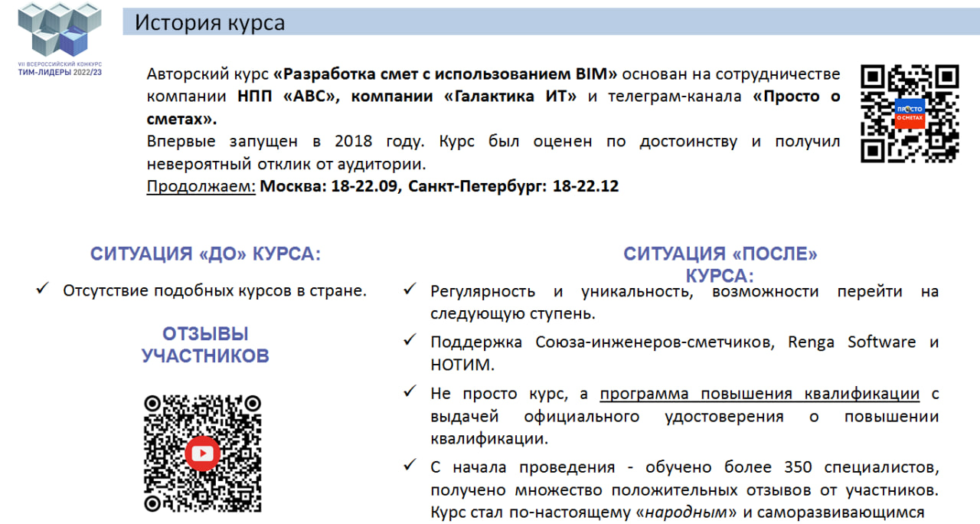Image resolution: width=980 pixels, height=524 pixels.
Task: Click checkmark next to «Регулярность и уникальность»
Action: [410, 290]
